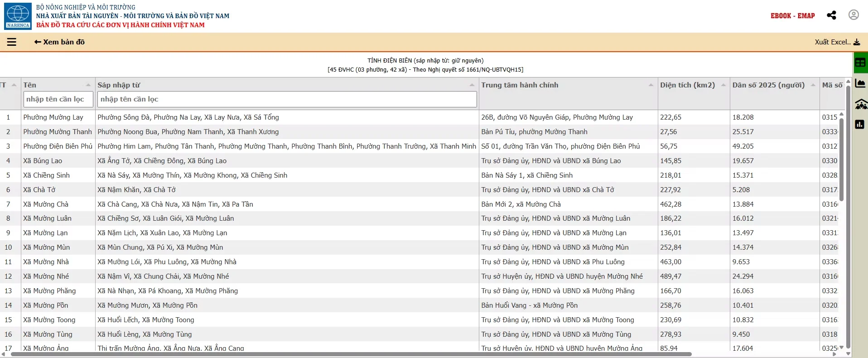Click the Sáp nhập từ filter input

pos(287,99)
